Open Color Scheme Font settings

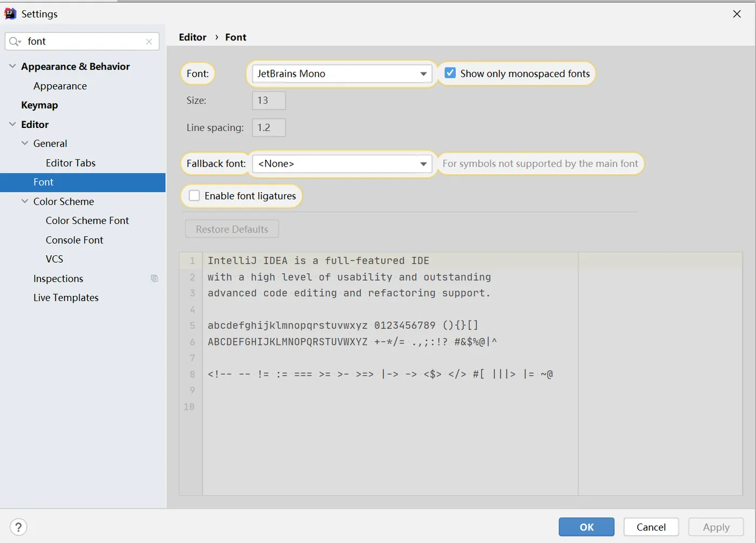coord(87,221)
